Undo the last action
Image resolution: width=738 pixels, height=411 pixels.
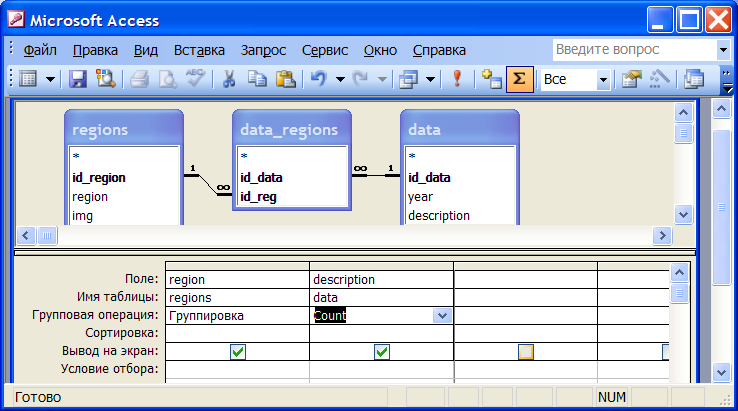pos(319,79)
